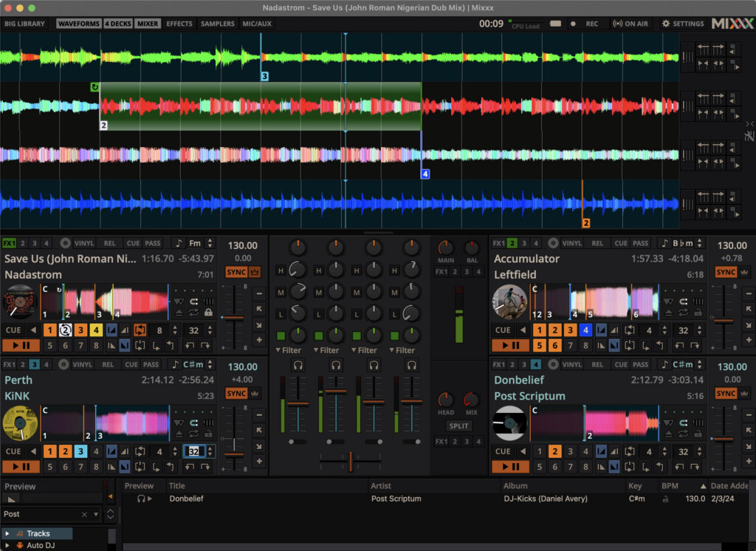Viewport: 756px width, 551px height.
Task: Click beatjump forward arrow on Save Us deck
Action: 205,346
